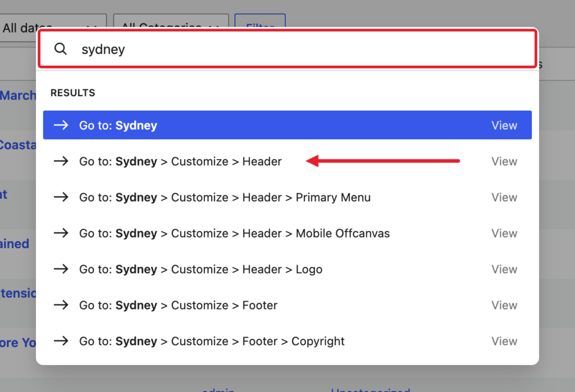
Task: Click 'View' on the Footer row
Action: [504, 305]
